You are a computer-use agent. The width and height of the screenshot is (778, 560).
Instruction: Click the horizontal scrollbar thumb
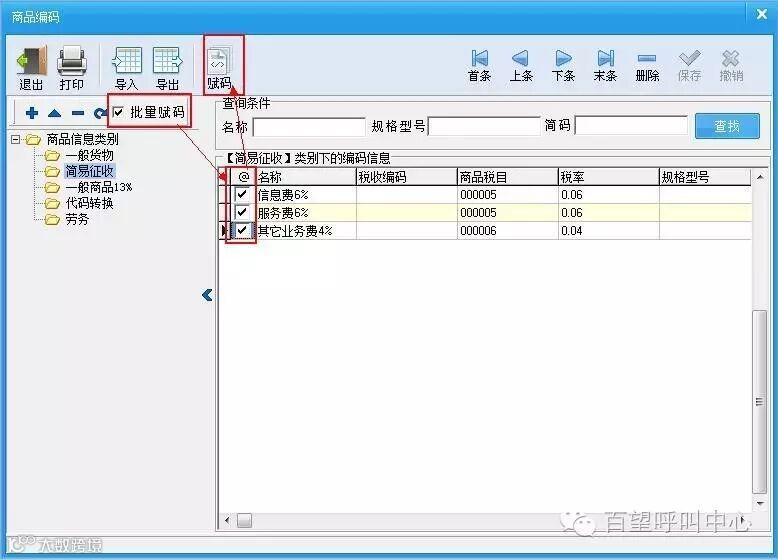pyautogui.click(x=244, y=520)
